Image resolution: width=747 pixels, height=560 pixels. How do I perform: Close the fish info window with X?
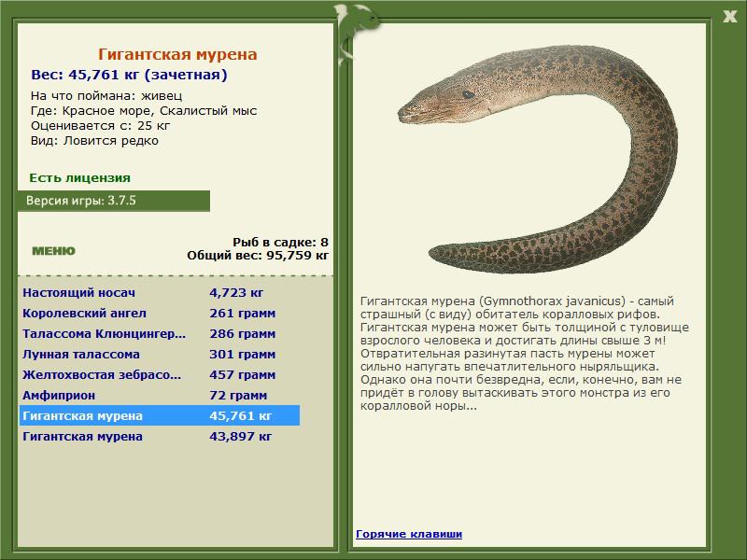click(729, 17)
